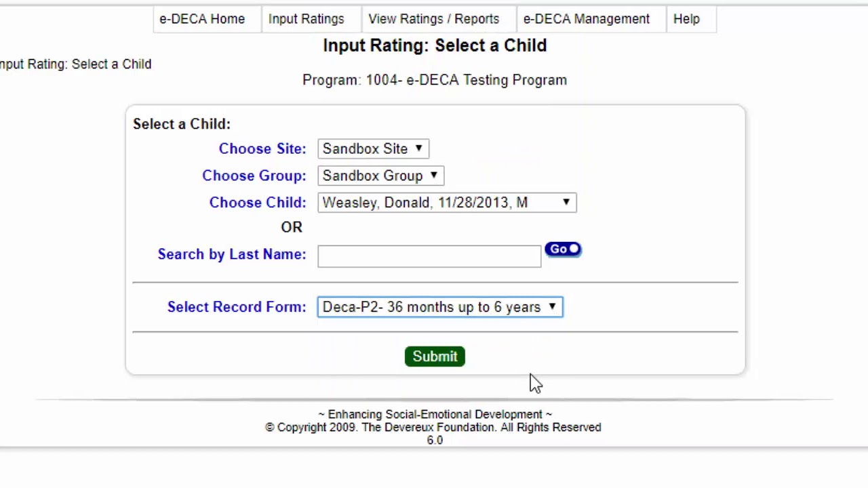Click the Choose Site: label
The height and width of the screenshot is (488, 868).
coord(262,148)
